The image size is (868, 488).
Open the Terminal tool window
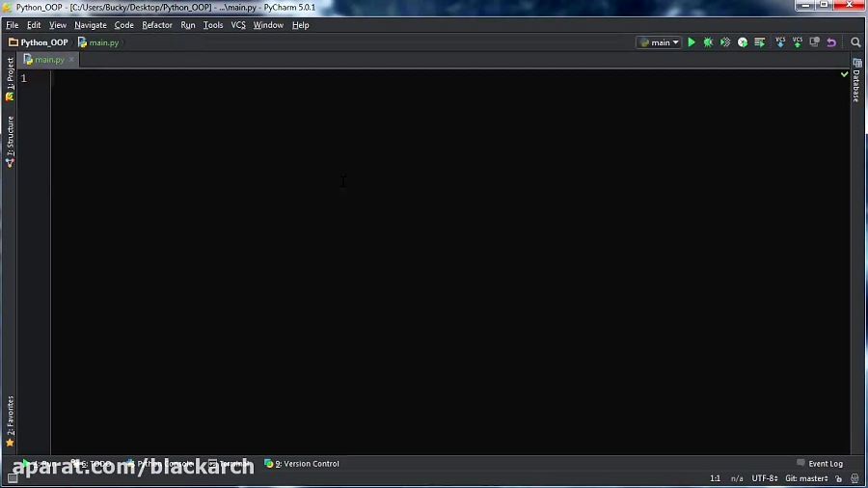230,464
